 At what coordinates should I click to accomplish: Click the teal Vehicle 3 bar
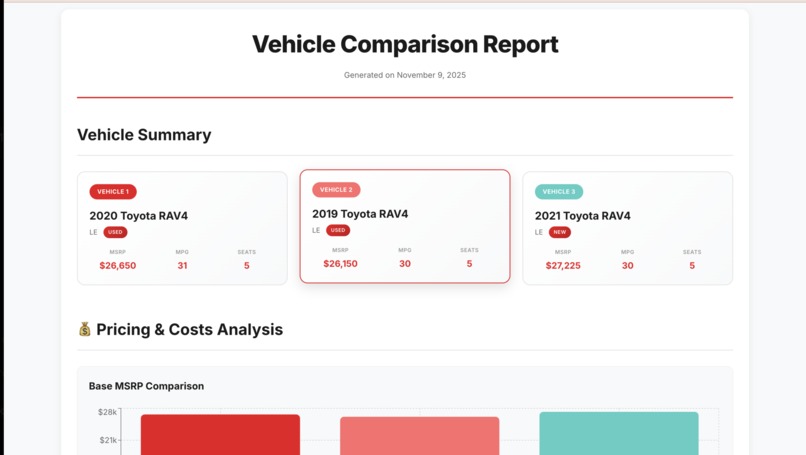tap(619, 433)
